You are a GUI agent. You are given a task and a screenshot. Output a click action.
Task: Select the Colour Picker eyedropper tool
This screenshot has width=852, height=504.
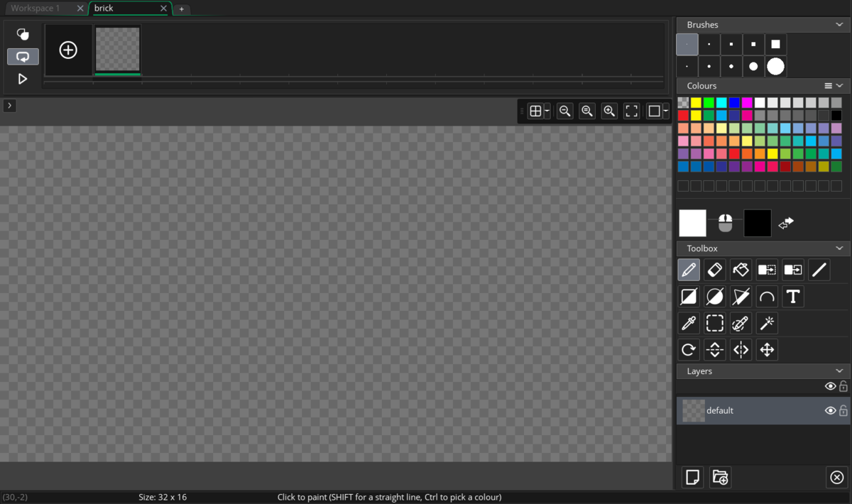point(689,323)
